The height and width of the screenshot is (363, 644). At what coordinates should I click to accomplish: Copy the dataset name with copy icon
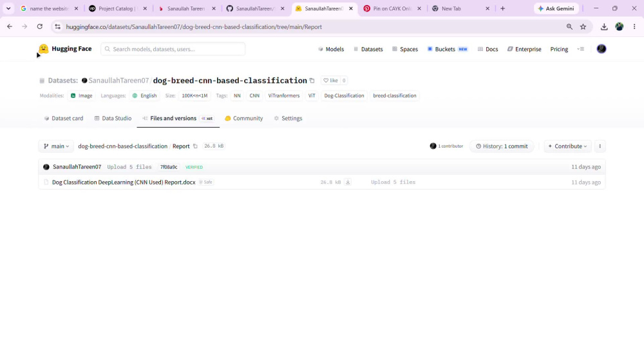pos(312,81)
